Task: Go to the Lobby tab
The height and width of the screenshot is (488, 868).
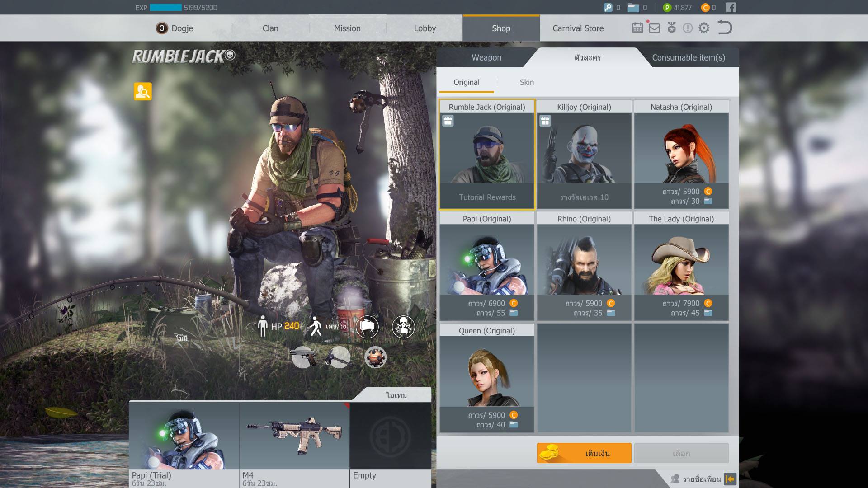Action: tap(425, 28)
